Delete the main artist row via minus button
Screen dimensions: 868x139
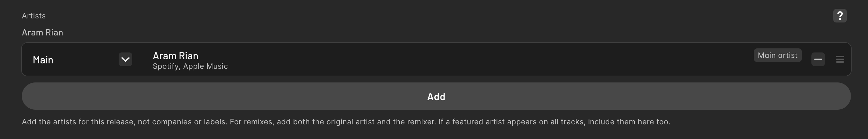click(818, 60)
